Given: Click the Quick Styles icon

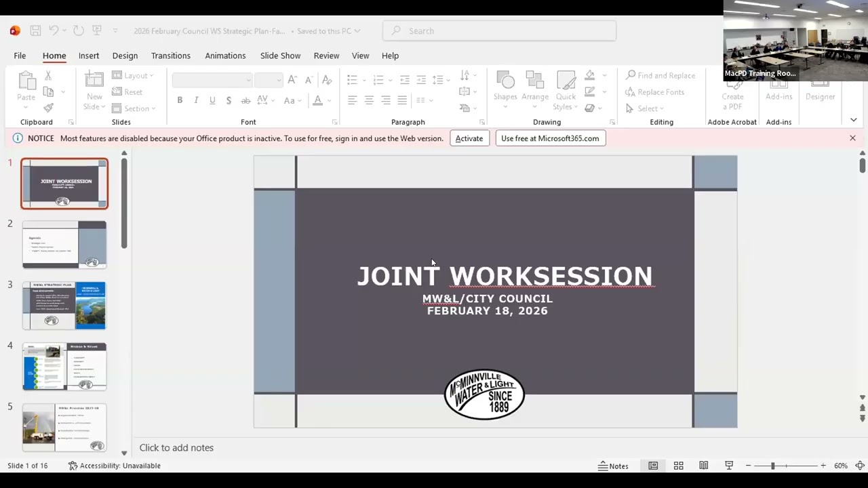Looking at the screenshot, I should click(566, 80).
